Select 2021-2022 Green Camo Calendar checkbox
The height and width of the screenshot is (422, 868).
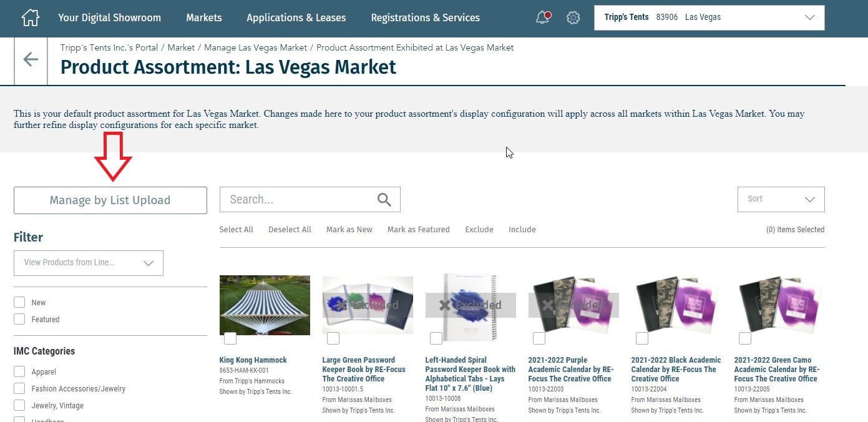coord(745,338)
